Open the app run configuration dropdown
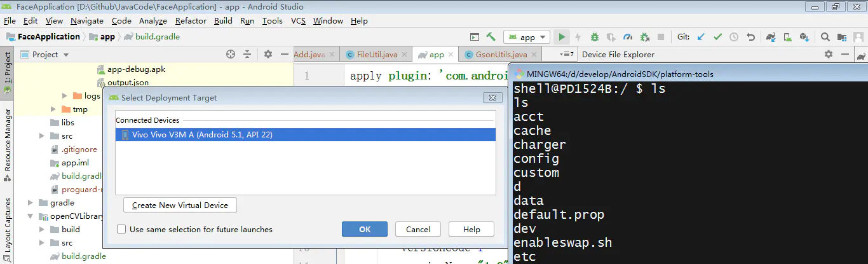The width and height of the screenshot is (868, 264). tap(526, 37)
